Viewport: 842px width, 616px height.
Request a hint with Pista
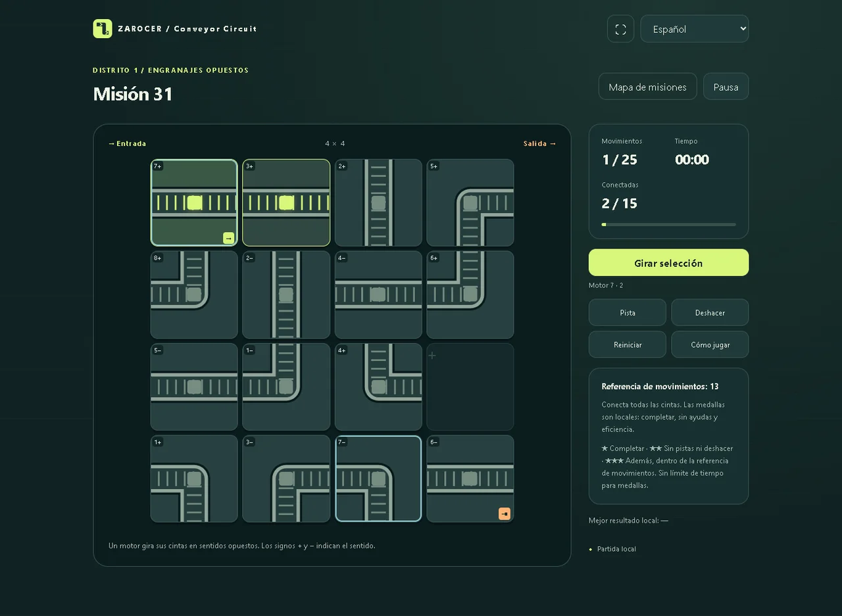click(628, 313)
